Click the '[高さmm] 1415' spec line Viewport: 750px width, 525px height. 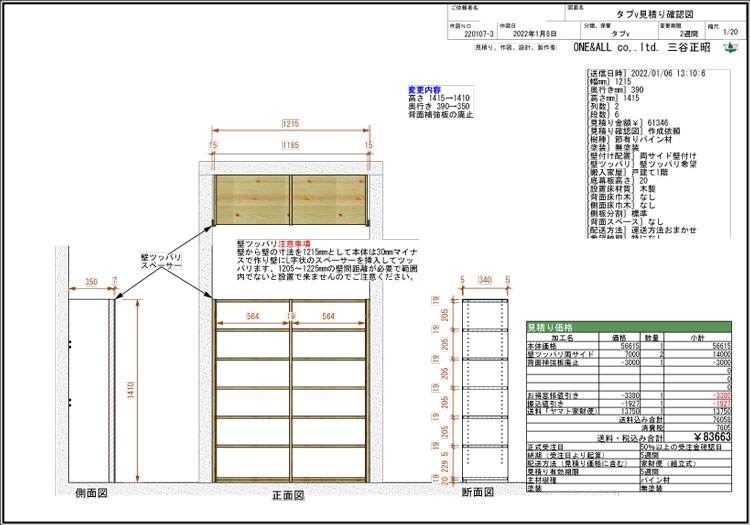[x=613, y=98]
